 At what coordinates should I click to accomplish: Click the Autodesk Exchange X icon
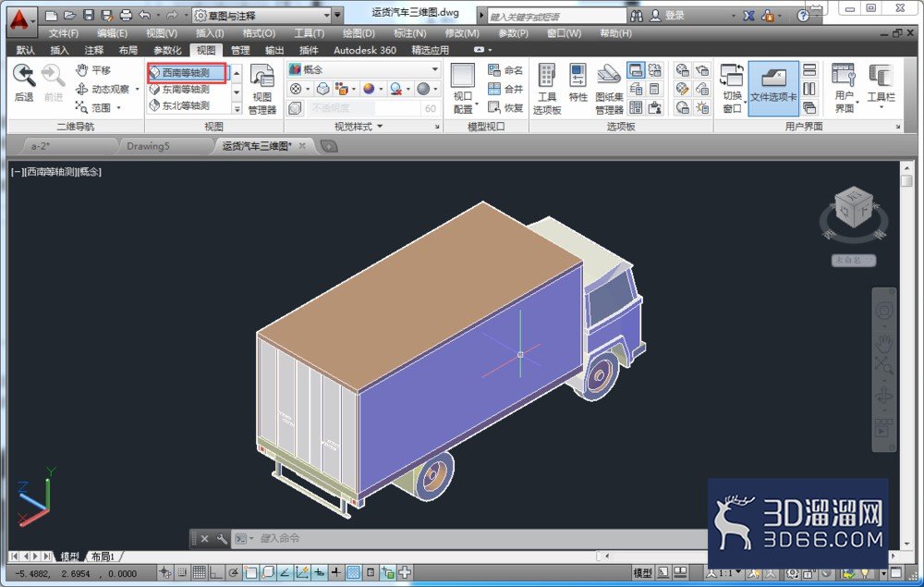pos(748,16)
